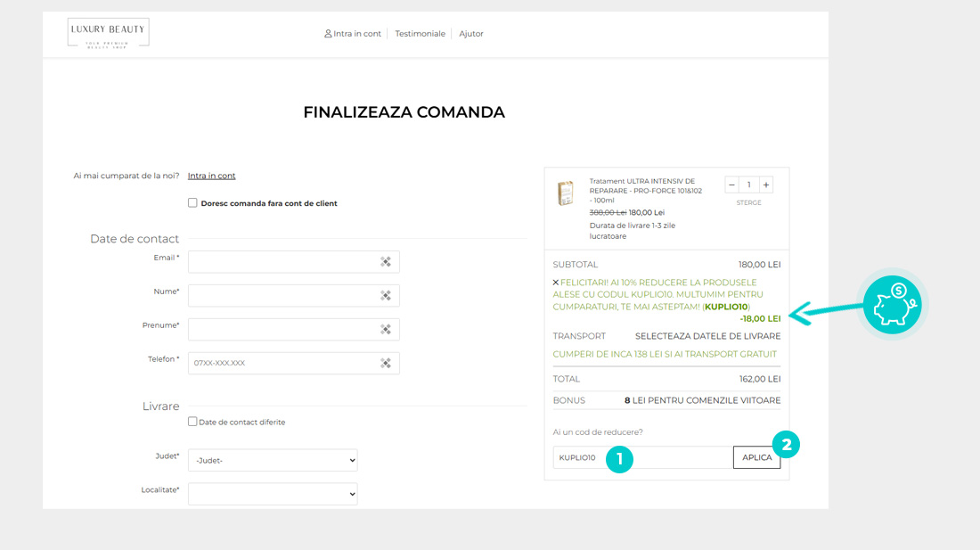Expand the Localitate dropdown

[273, 494]
